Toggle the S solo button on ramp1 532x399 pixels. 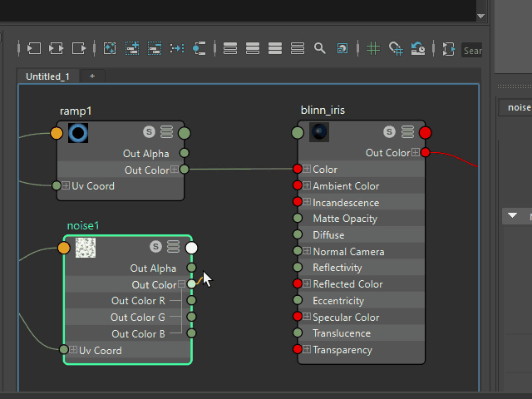pyautogui.click(x=149, y=132)
